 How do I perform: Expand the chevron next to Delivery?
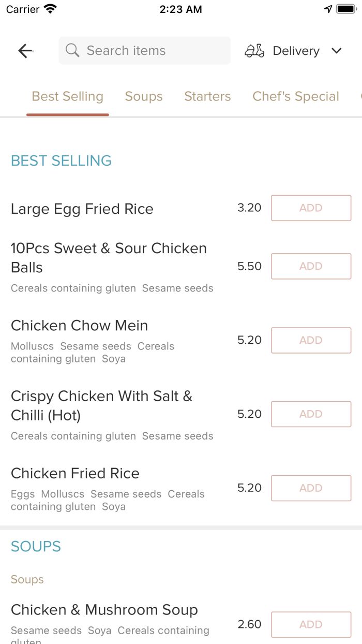click(x=336, y=51)
